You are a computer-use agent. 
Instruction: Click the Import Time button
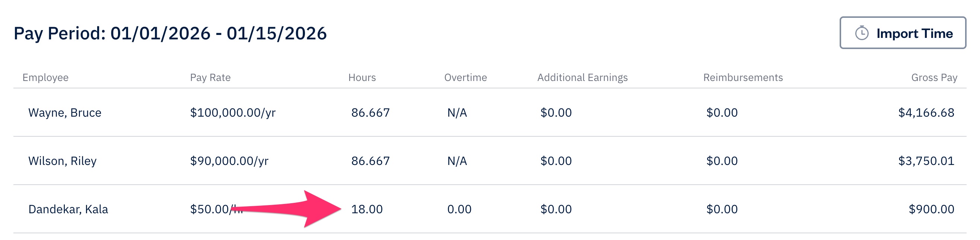coord(902,33)
